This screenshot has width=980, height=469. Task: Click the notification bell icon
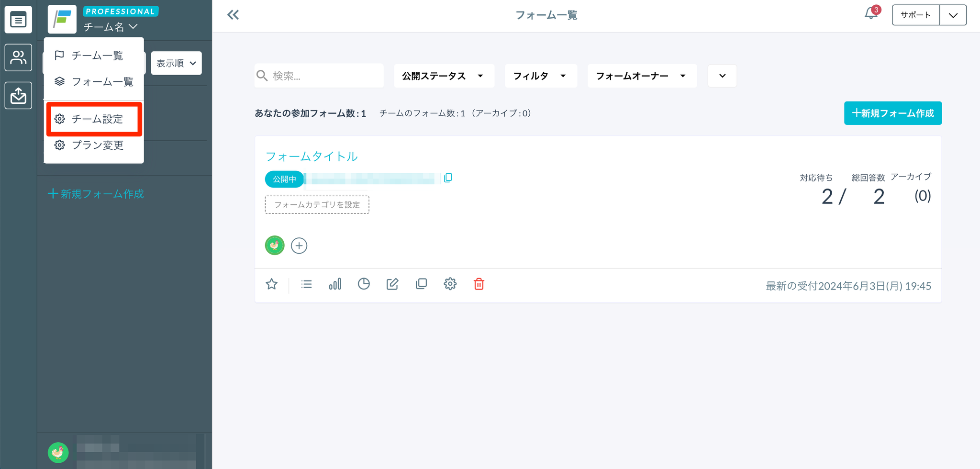pyautogui.click(x=870, y=14)
